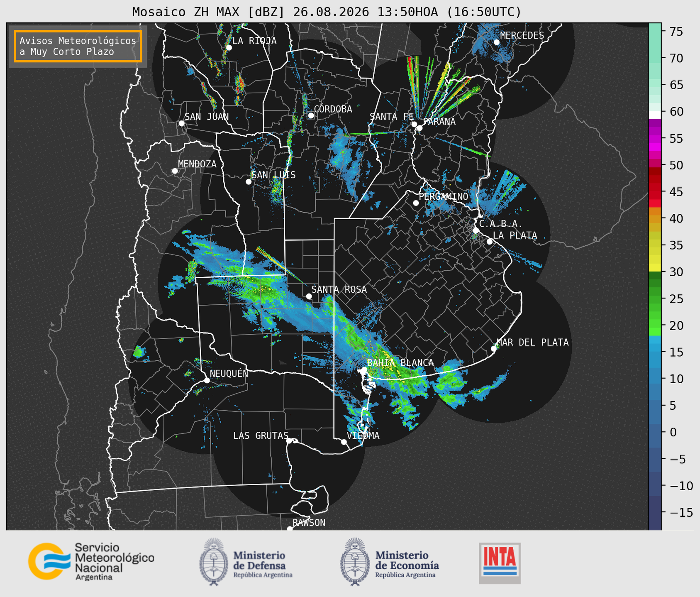
Task: Click the INTA logo
Action: [x=500, y=563]
